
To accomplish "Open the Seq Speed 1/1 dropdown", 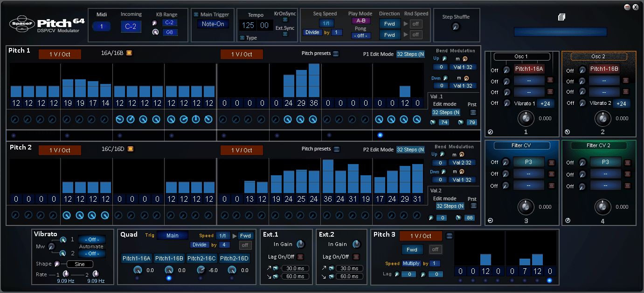I will [326, 23].
